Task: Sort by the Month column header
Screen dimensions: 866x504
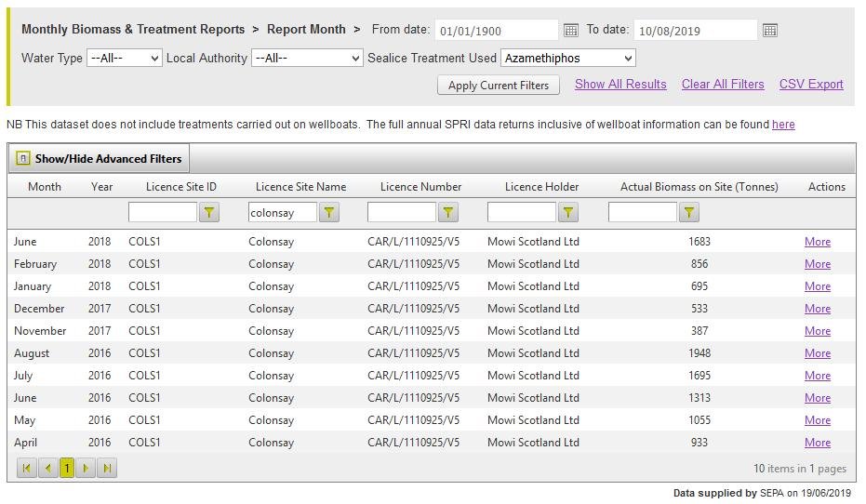Action: click(45, 187)
